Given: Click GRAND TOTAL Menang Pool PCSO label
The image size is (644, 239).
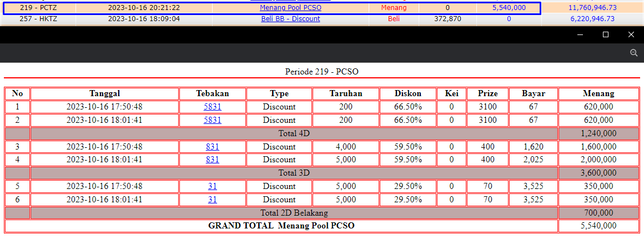Looking at the screenshot, I should click(x=281, y=226).
